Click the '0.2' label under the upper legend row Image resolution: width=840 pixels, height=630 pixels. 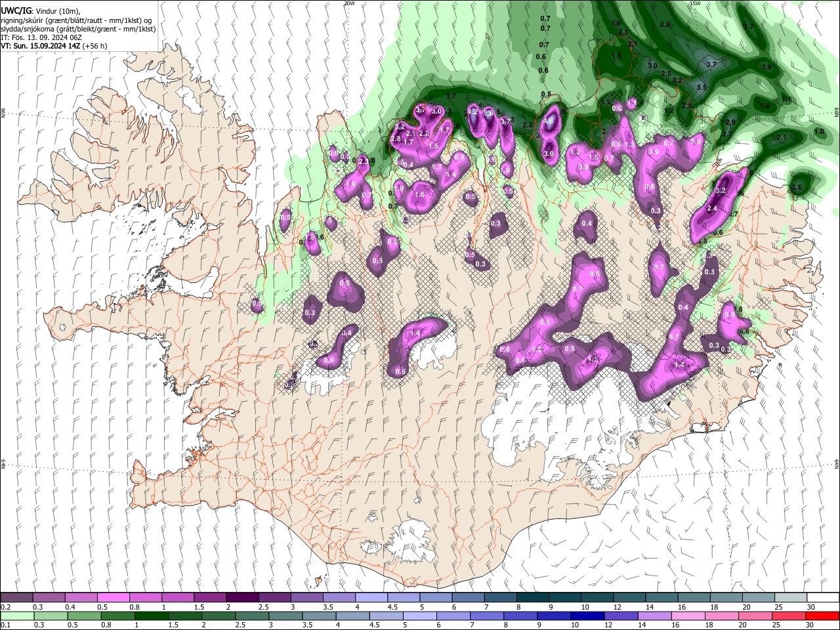6,607
